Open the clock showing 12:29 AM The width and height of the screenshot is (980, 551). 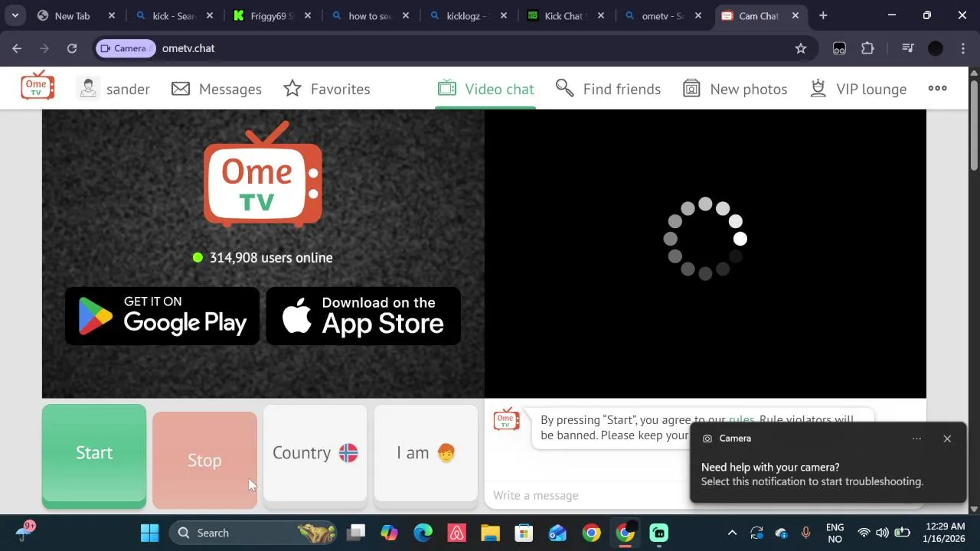(944, 533)
